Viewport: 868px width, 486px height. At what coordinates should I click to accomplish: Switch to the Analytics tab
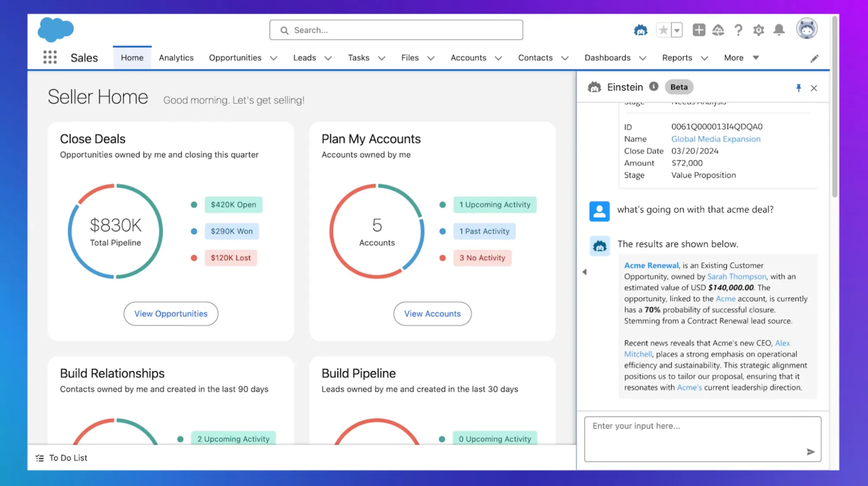click(x=176, y=57)
